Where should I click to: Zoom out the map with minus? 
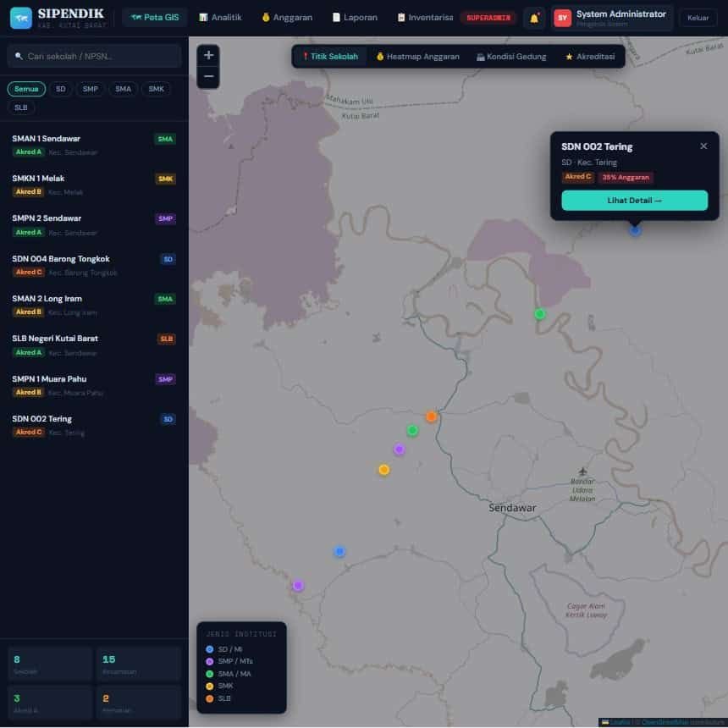208,76
